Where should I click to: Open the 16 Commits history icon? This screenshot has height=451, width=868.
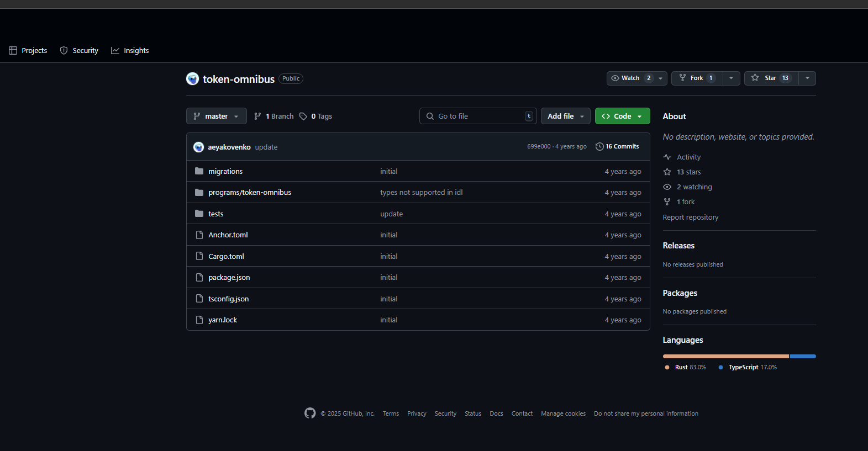(599, 146)
